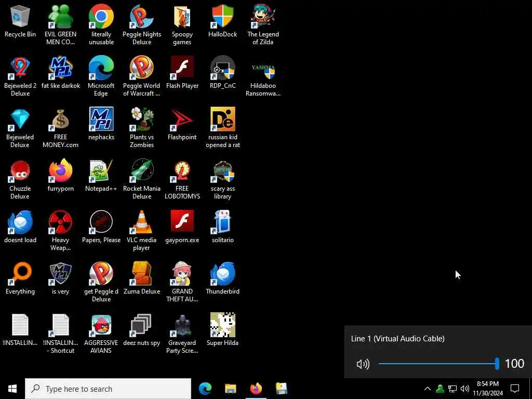Click the FREE LOBOTOMYS clock icon
This screenshot has height=399, width=532.
182,179
